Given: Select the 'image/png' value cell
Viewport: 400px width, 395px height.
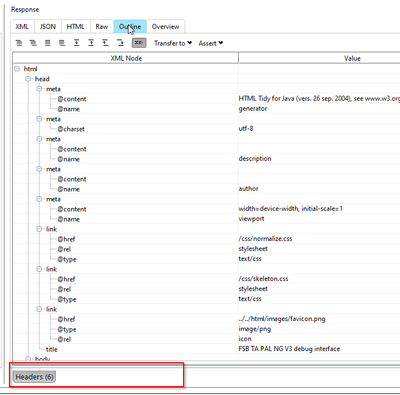Looking at the screenshot, I should [x=255, y=329].
